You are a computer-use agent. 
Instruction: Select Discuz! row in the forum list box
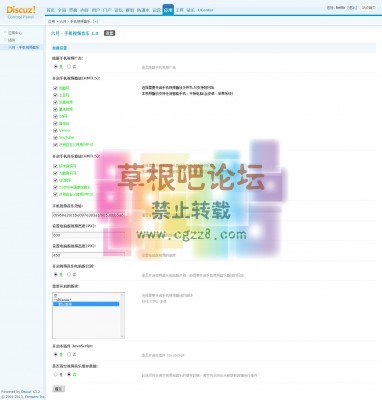pyautogui.click(x=86, y=300)
